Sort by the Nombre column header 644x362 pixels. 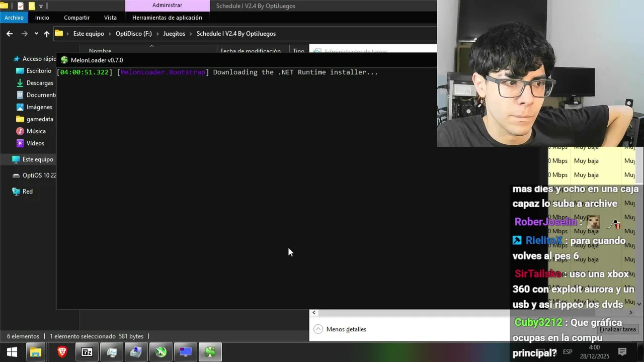(x=100, y=51)
